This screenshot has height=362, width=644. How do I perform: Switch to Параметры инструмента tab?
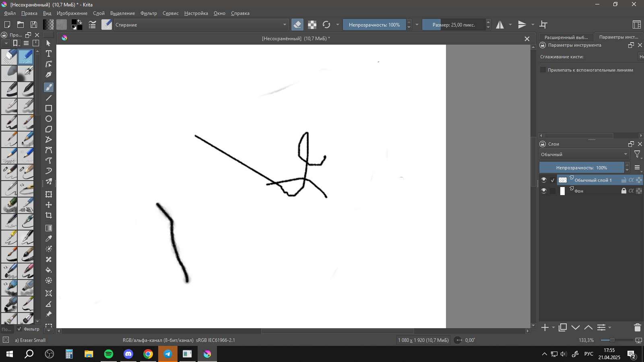(x=619, y=37)
